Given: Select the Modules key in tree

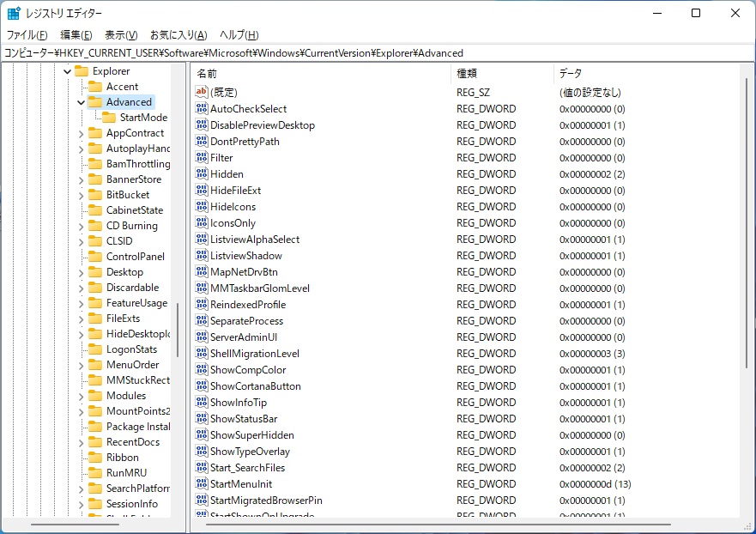Looking at the screenshot, I should click(126, 395).
